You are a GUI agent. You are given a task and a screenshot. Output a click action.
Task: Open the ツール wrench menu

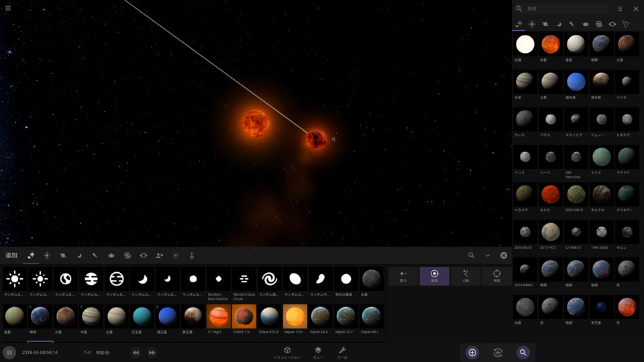coord(342,353)
